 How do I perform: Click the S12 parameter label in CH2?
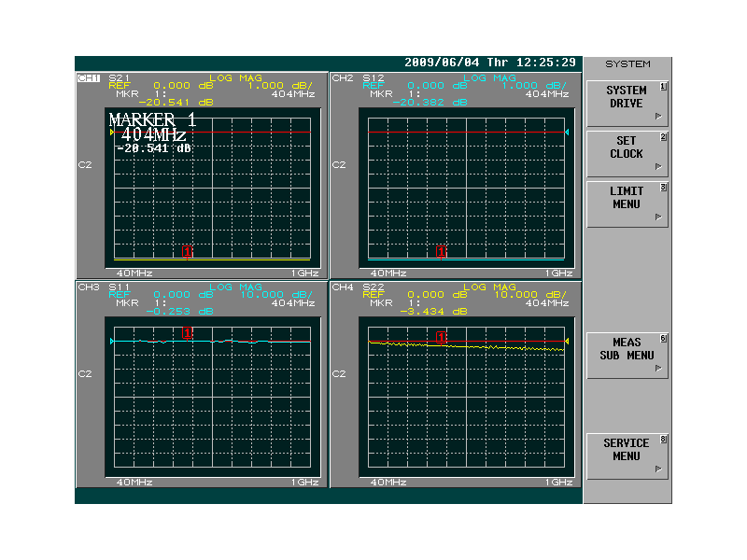point(373,78)
